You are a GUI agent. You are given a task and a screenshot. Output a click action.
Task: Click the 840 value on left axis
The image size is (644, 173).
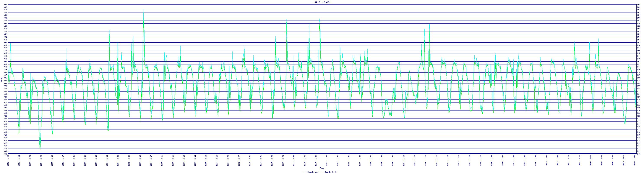coord(5,67)
